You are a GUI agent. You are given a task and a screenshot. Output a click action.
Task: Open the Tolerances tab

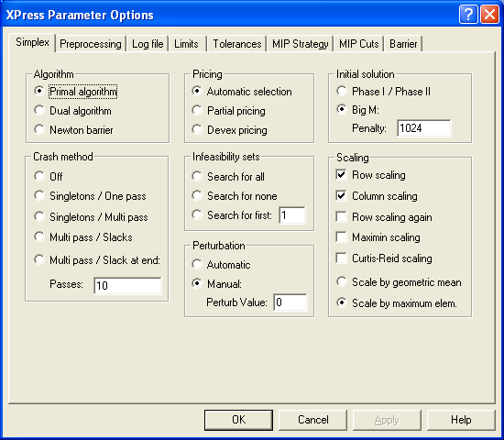237,44
